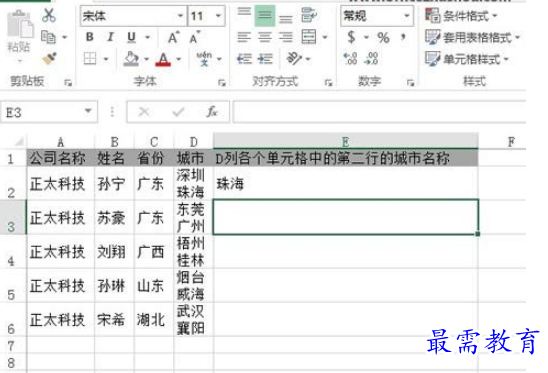Click the formula bar Enter checkmark

(178, 112)
